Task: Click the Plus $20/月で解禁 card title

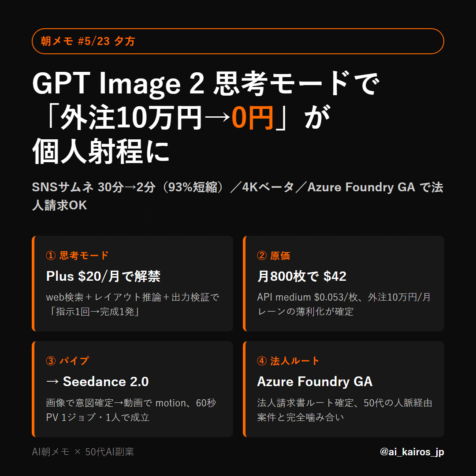Action: coord(103,276)
